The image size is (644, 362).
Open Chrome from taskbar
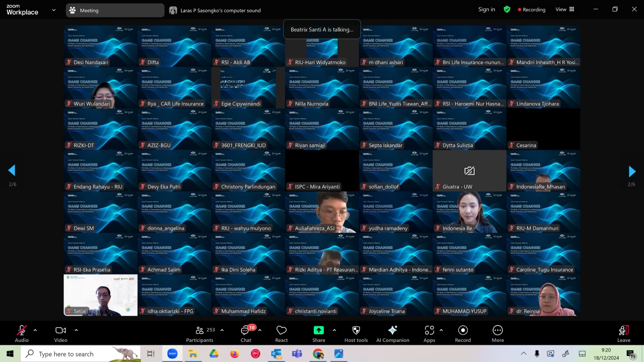[318, 354]
